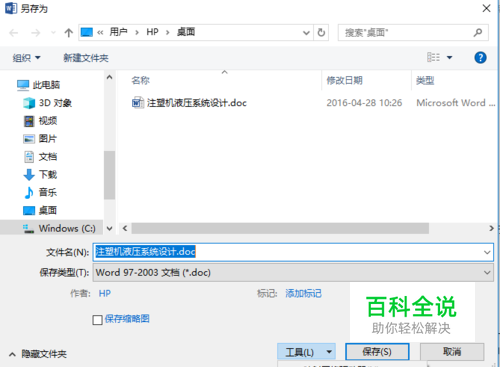Screen dimensions: 500x367
Task: Click the monitor icon in address bar
Action: click(87, 32)
